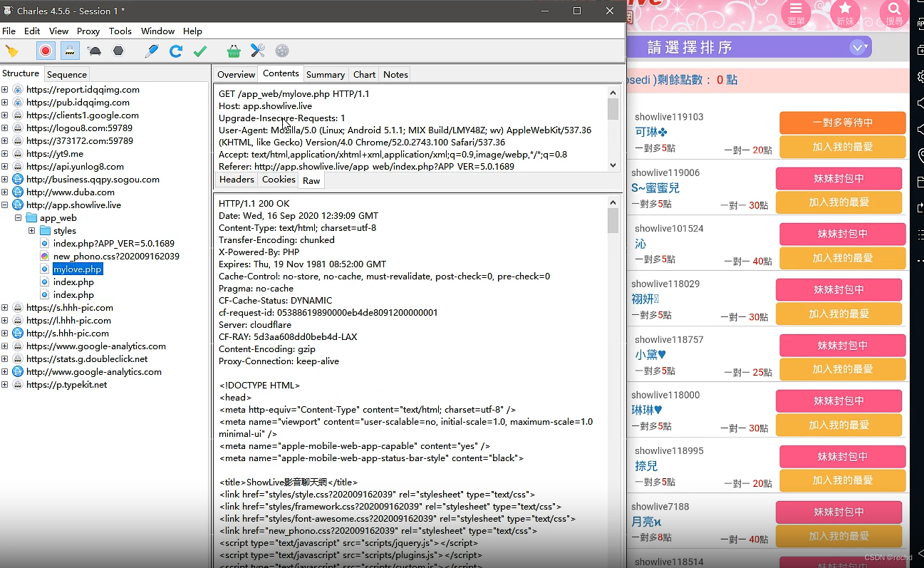924x568 pixels.
Task: Expand http://www.duba.com node
Action: coord(5,192)
